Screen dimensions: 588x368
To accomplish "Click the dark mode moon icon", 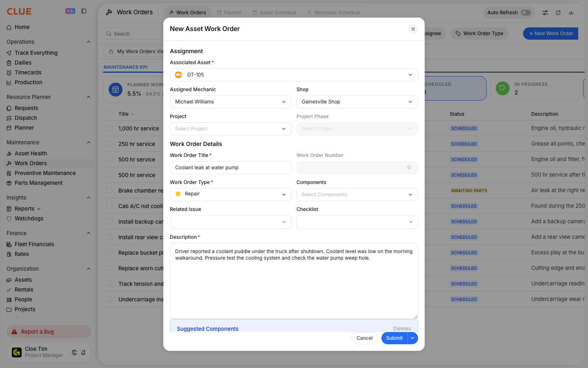I will pyautogui.click(x=74, y=352).
